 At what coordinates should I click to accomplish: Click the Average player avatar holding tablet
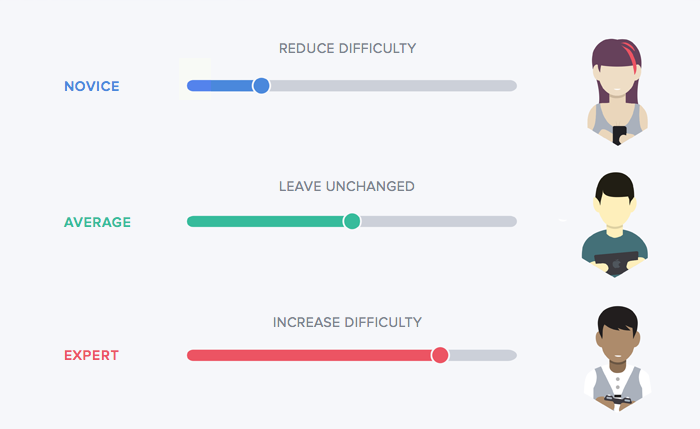coord(615,225)
